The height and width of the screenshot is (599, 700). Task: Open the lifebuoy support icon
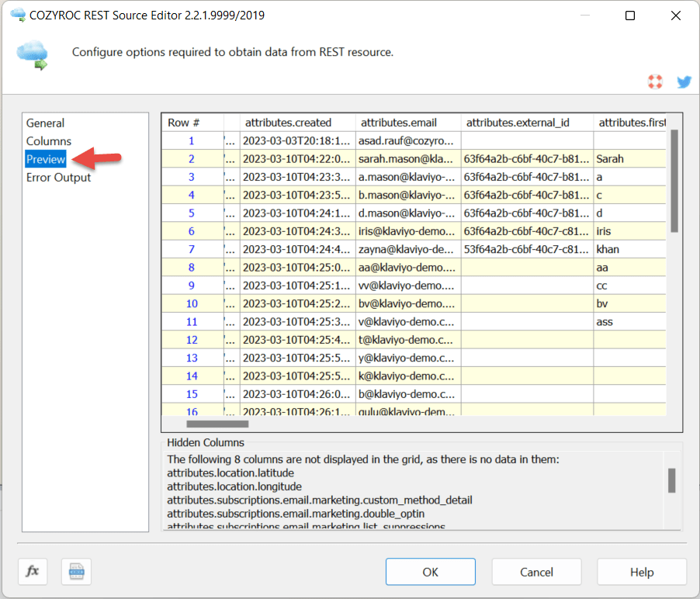(655, 81)
